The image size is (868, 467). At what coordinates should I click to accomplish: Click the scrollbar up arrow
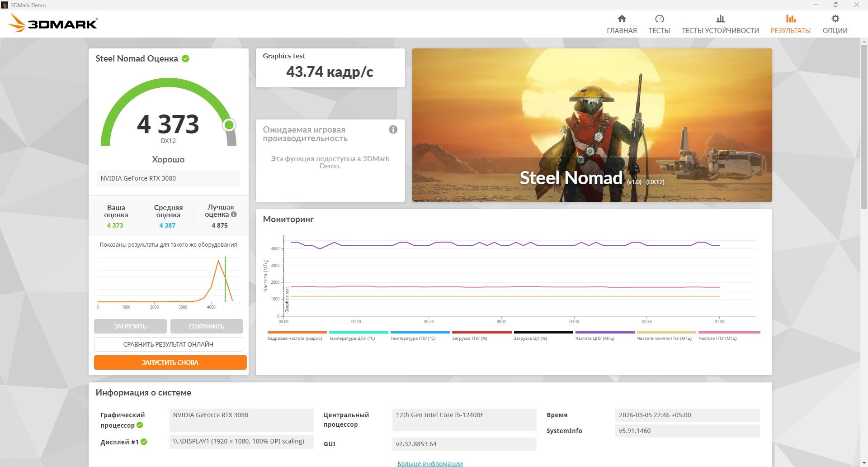pos(864,41)
